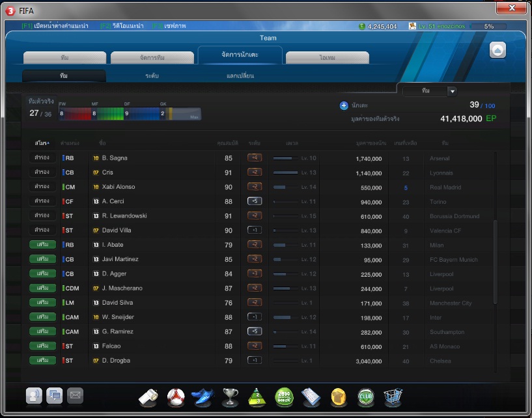This screenshot has width=532, height=418.
Task: Open the F1 guide window link
Action: (x=55, y=26)
